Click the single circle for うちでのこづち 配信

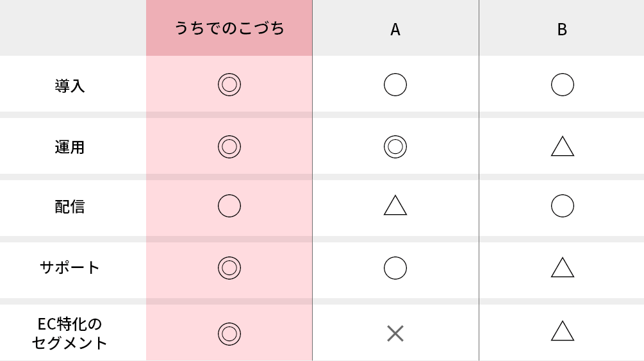(229, 206)
